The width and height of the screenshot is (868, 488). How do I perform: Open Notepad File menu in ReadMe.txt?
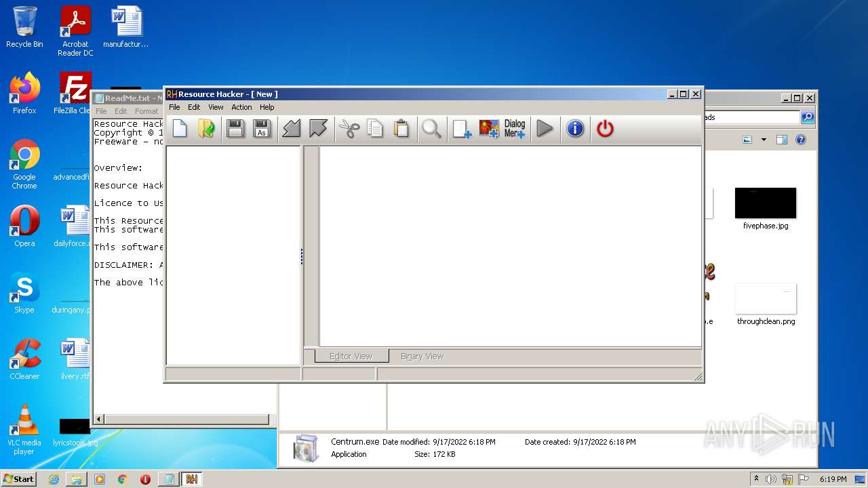[101, 111]
